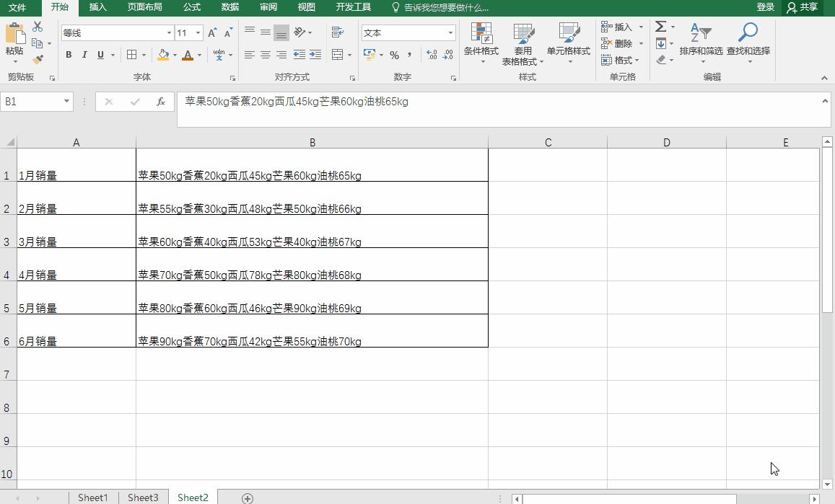Toggle bold formatting

[x=68, y=54]
